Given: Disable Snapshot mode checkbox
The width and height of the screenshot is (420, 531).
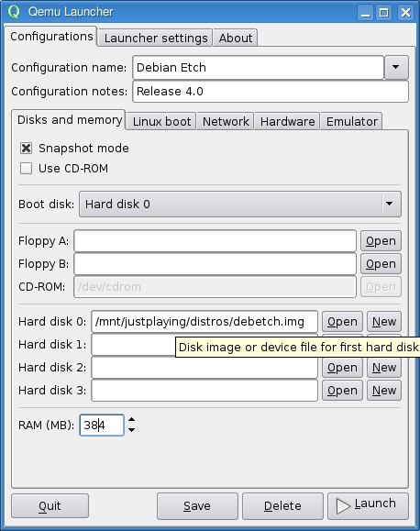Looking at the screenshot, I should [26, 148].
